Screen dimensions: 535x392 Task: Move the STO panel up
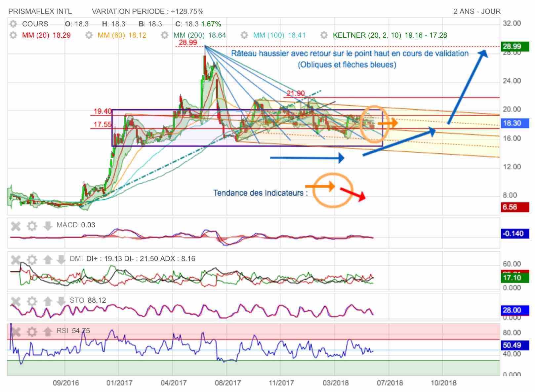[48, 301]
